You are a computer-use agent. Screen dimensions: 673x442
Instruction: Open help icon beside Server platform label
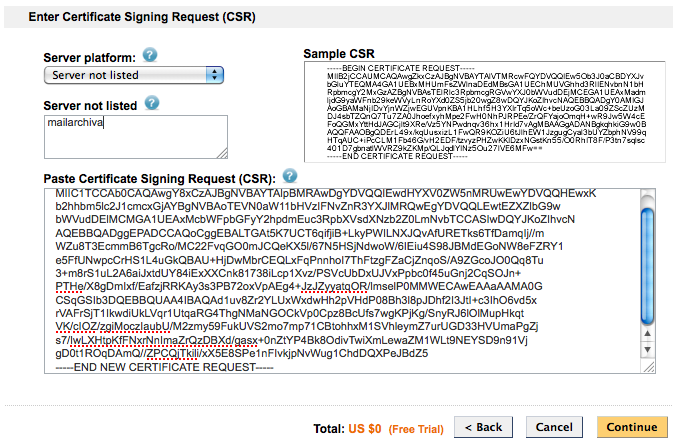click(x=150, y=55)
